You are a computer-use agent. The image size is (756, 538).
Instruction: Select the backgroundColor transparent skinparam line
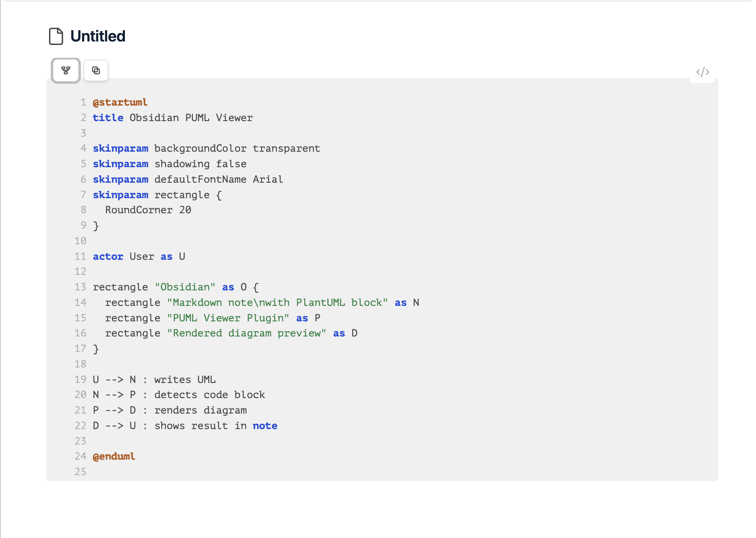pos(207,148)
